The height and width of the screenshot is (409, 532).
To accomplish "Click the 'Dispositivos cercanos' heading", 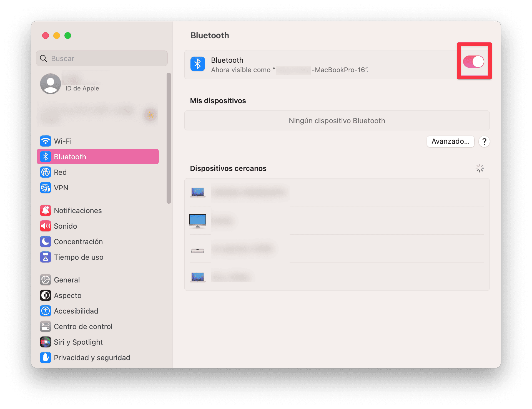I will [x=228, y=168].
